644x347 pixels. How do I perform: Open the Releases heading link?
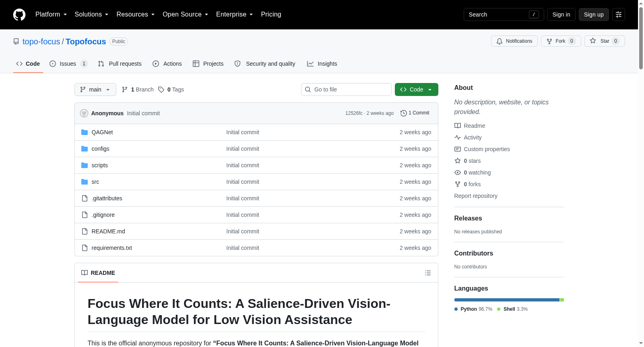(x=468, y=218)
